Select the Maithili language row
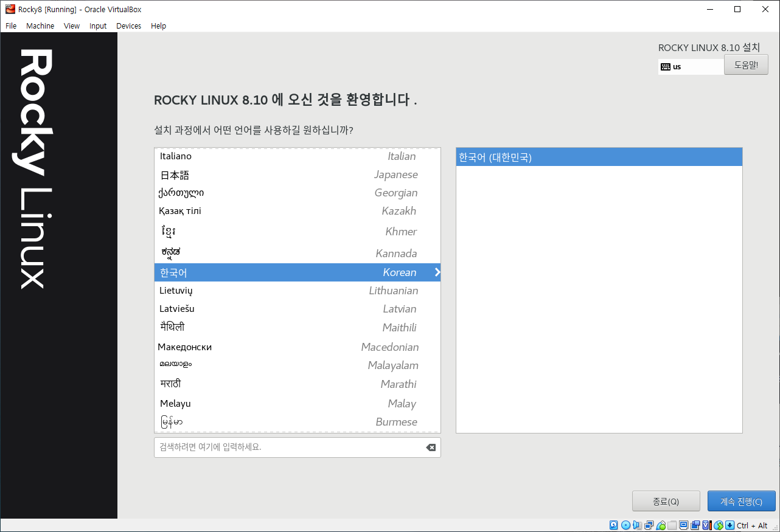 pyautogui.click(x=298, y=328)
